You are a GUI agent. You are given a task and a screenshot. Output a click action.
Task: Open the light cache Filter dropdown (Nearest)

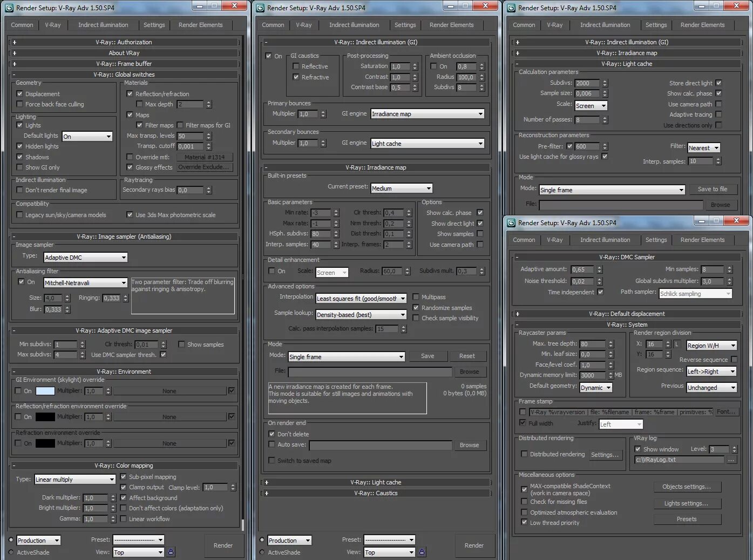click(x=704, y=148)
